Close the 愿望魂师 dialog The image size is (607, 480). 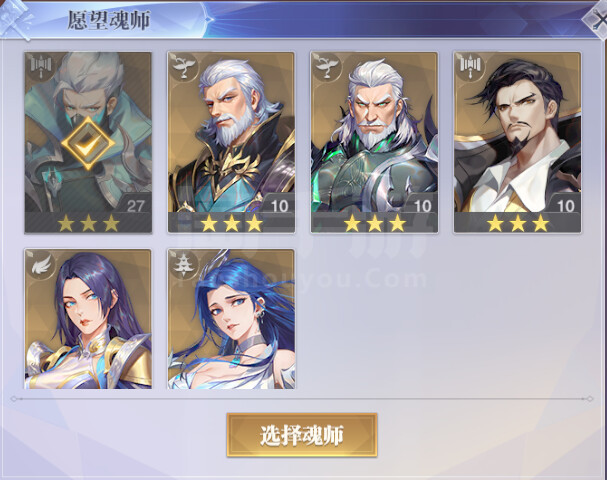tap(596, 19)
